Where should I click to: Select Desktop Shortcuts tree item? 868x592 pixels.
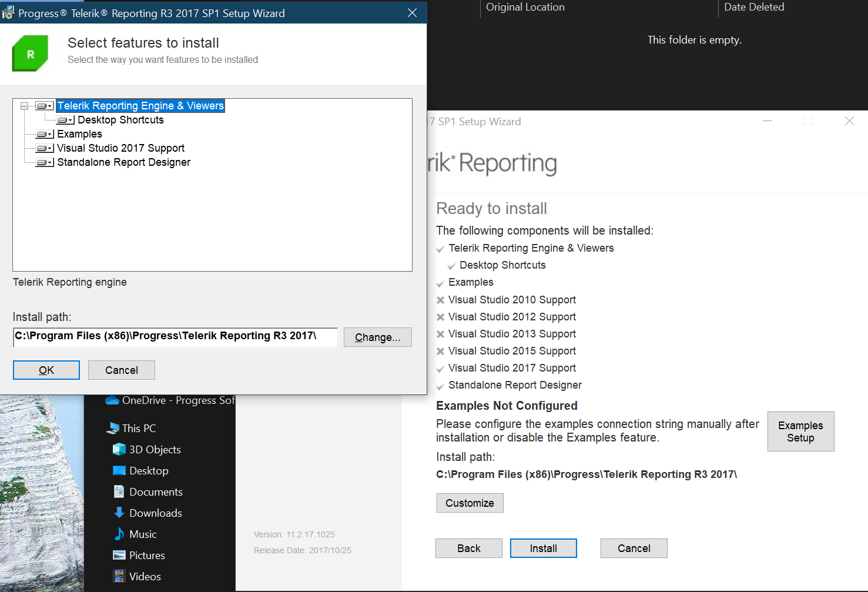click(x=120, y=120)
